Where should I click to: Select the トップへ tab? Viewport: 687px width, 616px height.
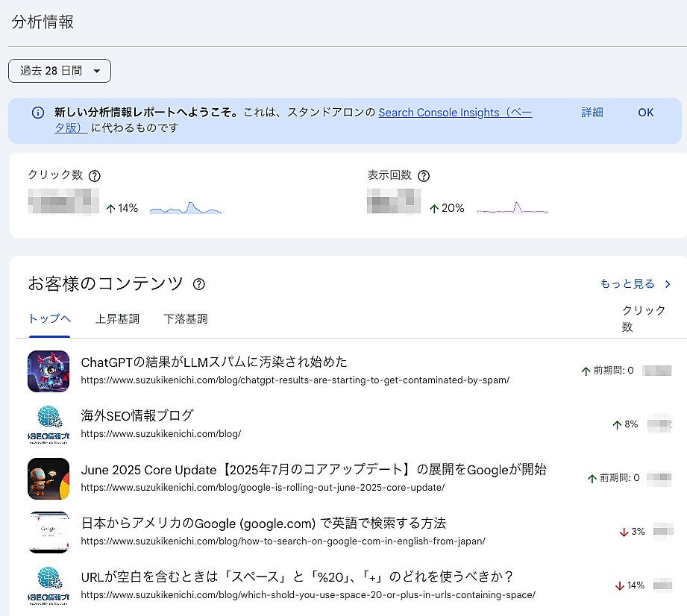pyautogui.click(x=49, y=319)
